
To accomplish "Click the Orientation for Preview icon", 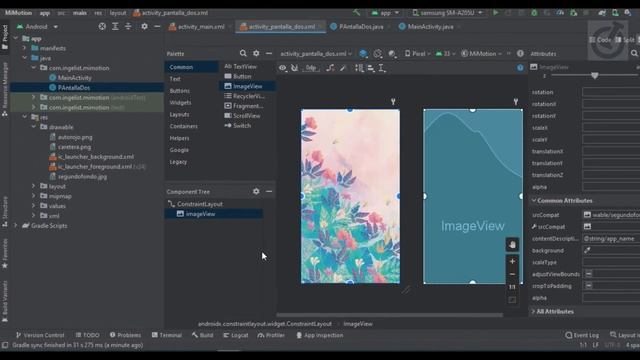I will tap(378, 53).
